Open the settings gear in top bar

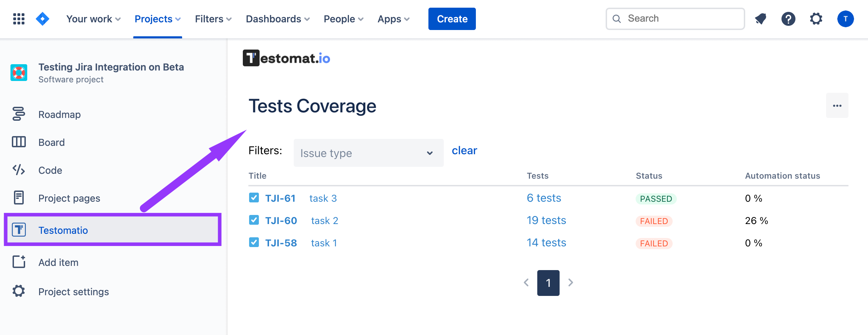click(x=816, y=19)
